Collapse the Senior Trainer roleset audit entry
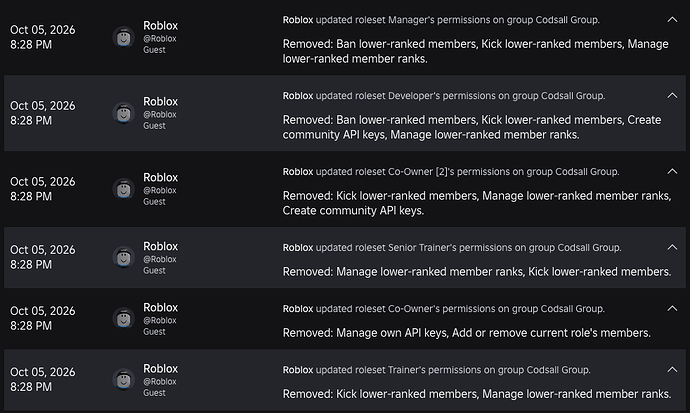This screenshot has width=690, height=413. 672,247
